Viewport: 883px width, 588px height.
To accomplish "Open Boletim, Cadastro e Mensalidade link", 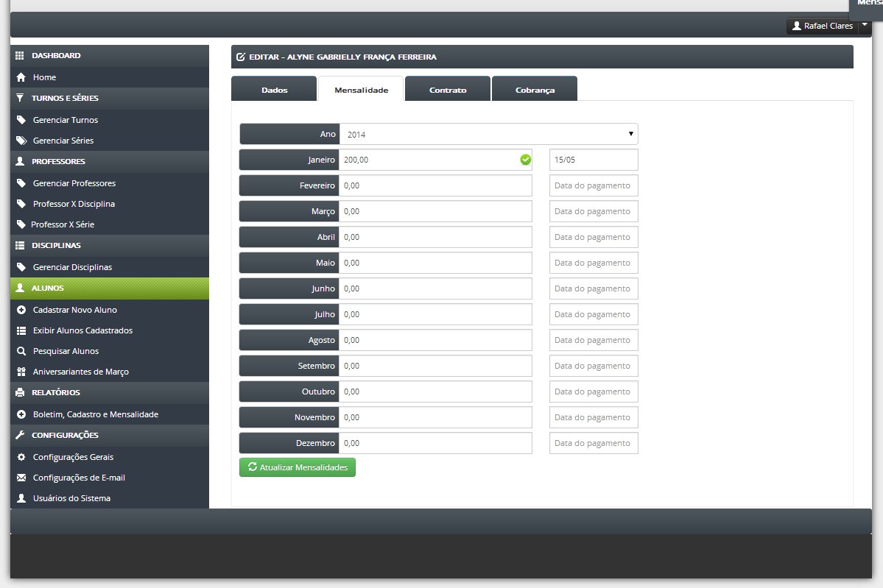I will (x=96, y=415).
